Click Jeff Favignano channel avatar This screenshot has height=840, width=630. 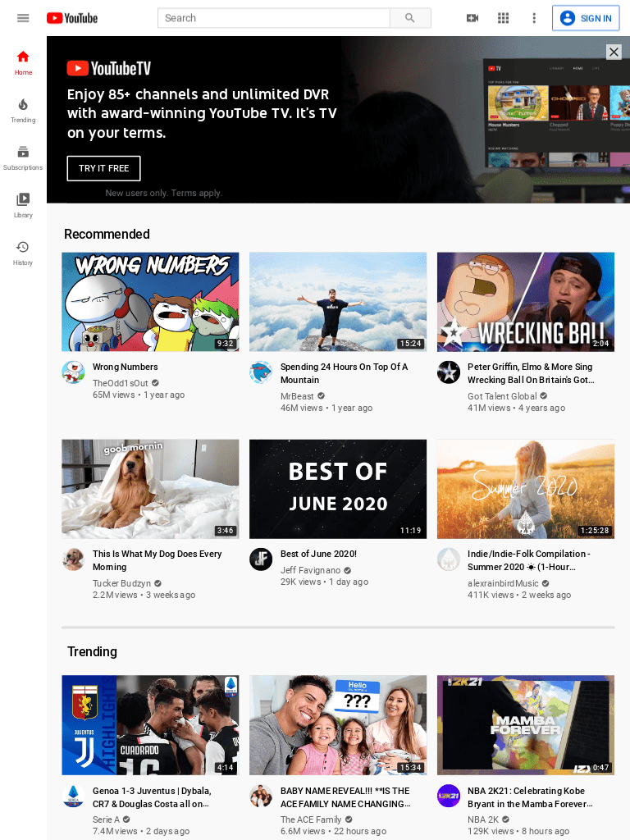[x=261, y=559]
